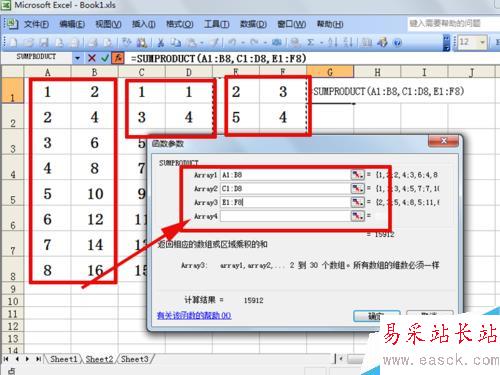Expand the Paste options dropdown arrow
Image resolution: width=500 pixels, height=375 pixels.
pos(202,43)
